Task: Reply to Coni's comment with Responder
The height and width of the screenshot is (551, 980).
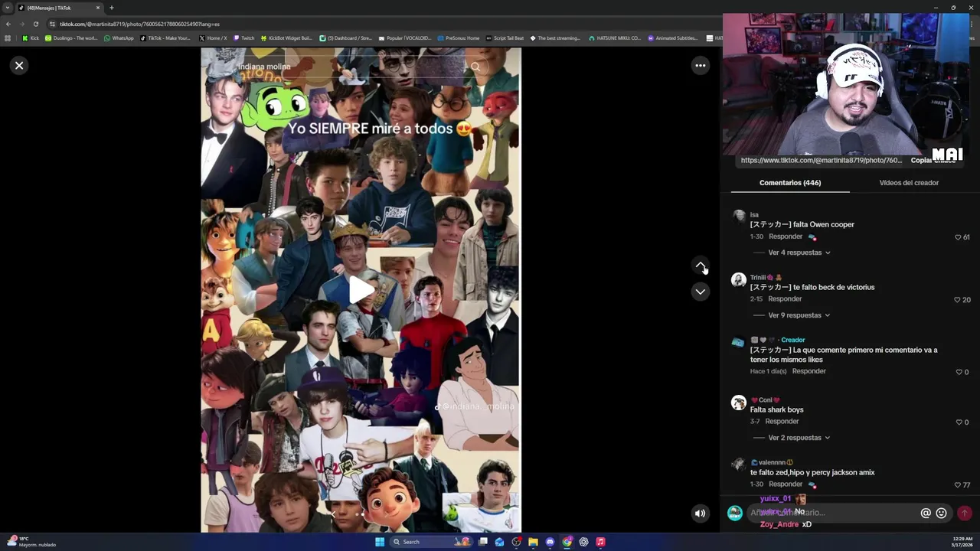Action: [782, 422]
